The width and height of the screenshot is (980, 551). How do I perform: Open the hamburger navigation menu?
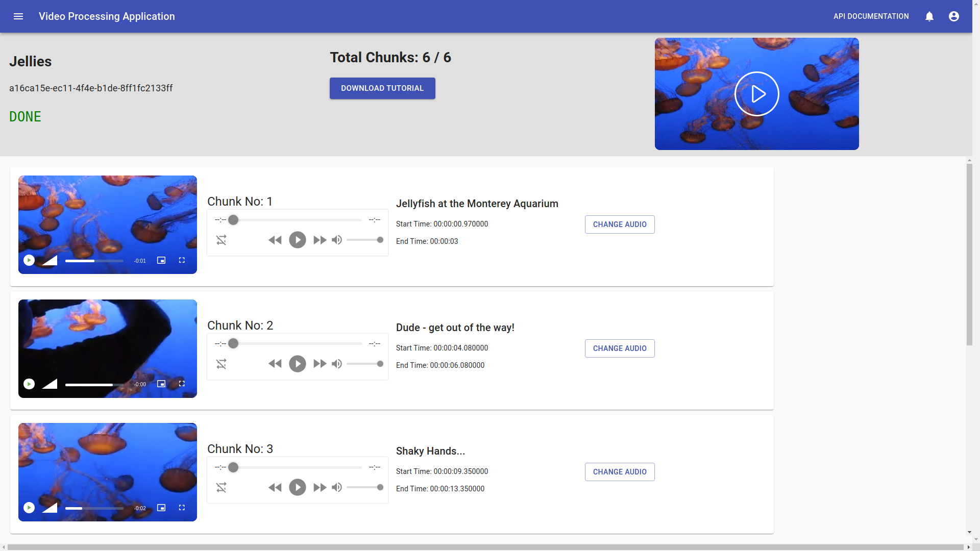click(x=18, y=16)
